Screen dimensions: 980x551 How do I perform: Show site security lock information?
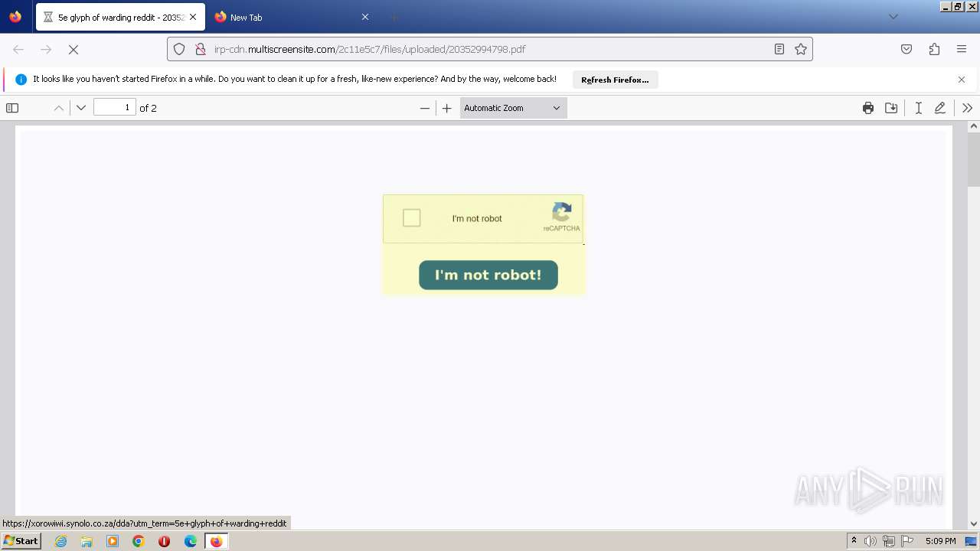click(x=201, y=49)
